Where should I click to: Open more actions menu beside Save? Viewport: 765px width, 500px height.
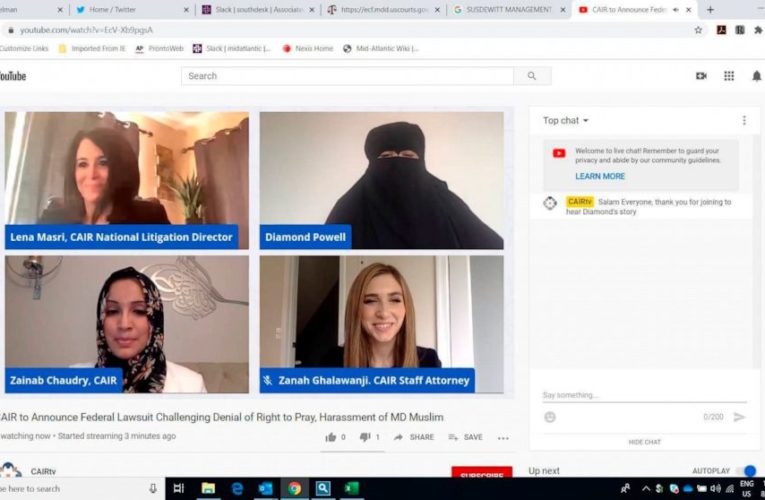click(x=503, y=437)
